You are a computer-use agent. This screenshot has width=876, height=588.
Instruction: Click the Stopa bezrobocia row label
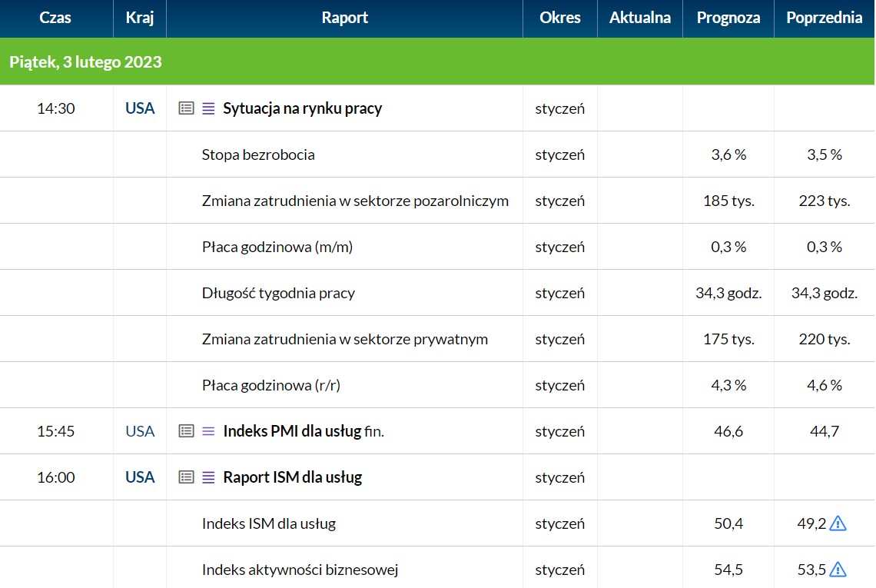click(x=258, y=154)
